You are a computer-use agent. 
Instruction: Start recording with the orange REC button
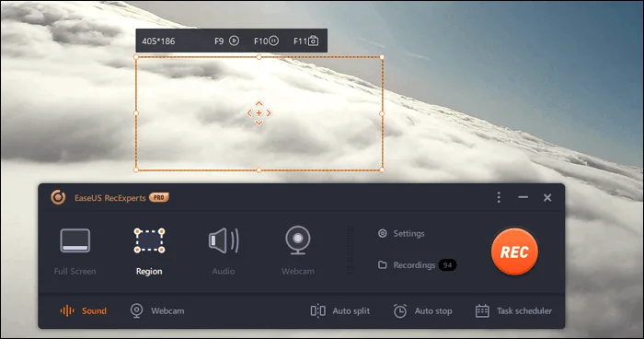514,251
